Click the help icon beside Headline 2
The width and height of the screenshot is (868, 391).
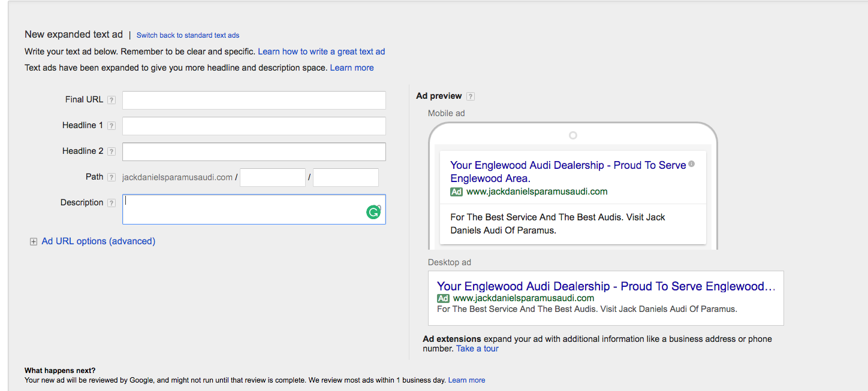pyautogui.click(x=111, y=151)
